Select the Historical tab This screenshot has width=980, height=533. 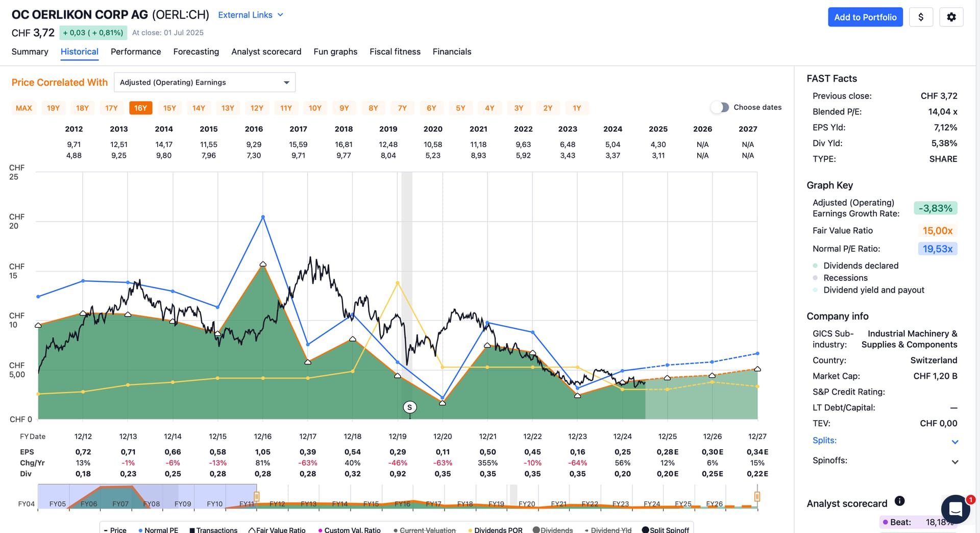pos(79,52)
